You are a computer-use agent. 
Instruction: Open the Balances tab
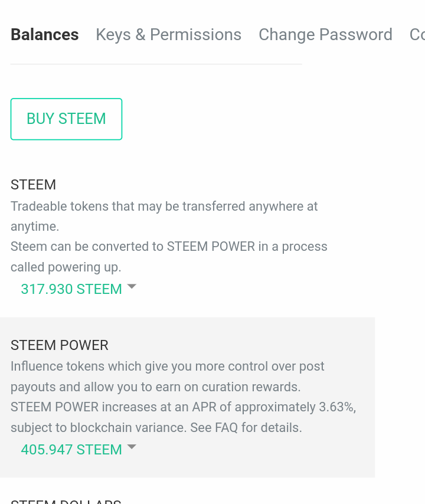click(45, 35)
